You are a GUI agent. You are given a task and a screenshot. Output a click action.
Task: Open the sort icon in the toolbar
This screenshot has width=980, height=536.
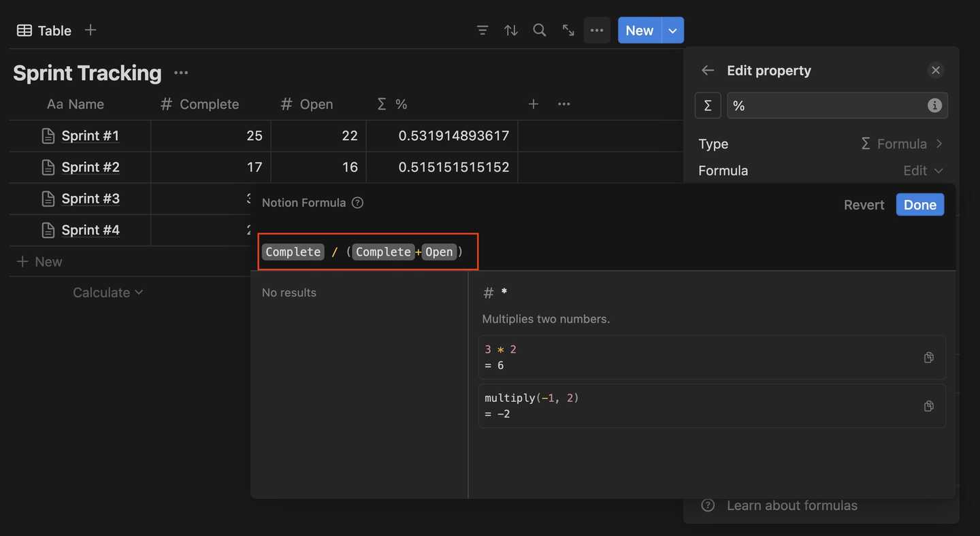(511, 30)
